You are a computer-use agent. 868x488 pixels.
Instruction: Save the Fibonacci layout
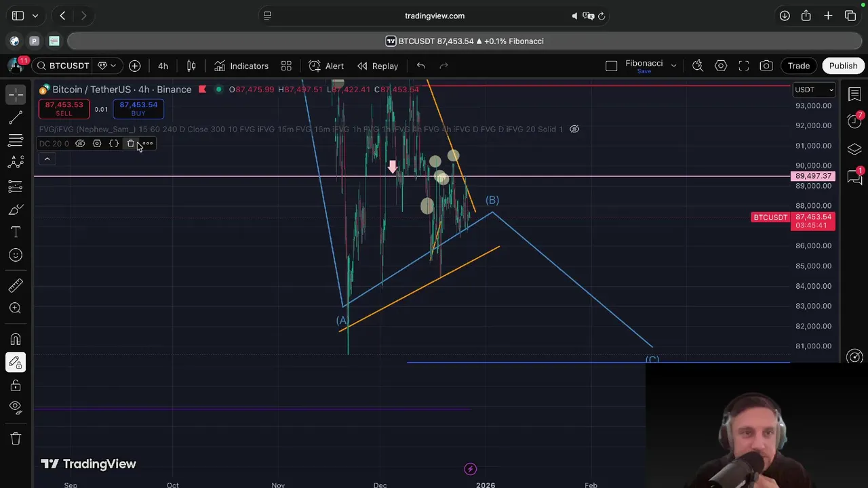(x=644, y=71)
